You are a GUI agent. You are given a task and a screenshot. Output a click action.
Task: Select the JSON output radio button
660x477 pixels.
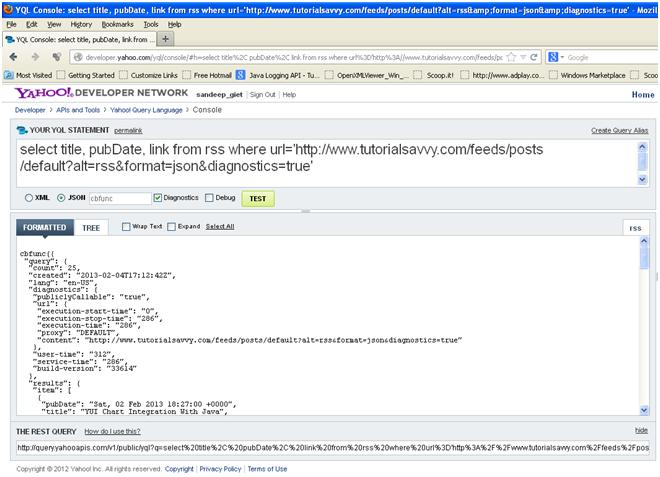61,198
